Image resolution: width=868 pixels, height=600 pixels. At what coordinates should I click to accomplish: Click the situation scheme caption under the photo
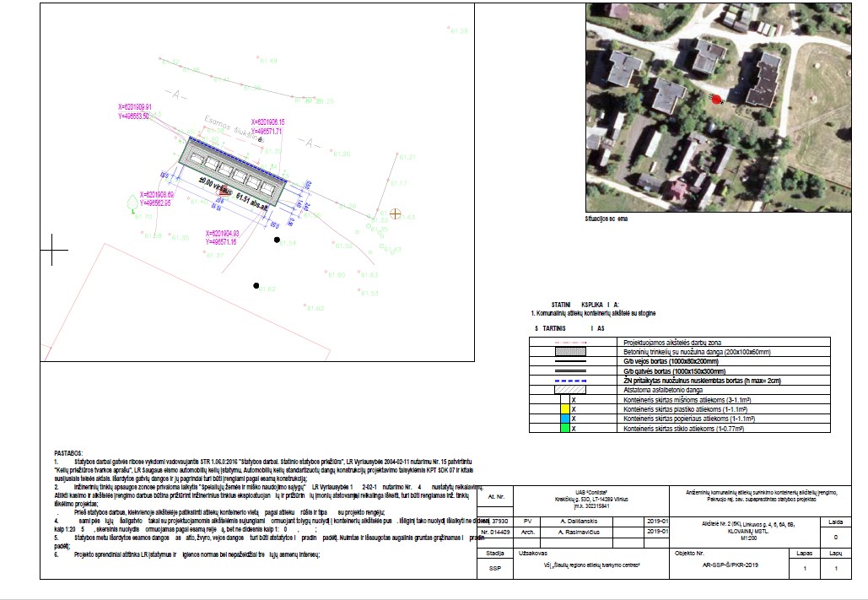tap(607, 219)
